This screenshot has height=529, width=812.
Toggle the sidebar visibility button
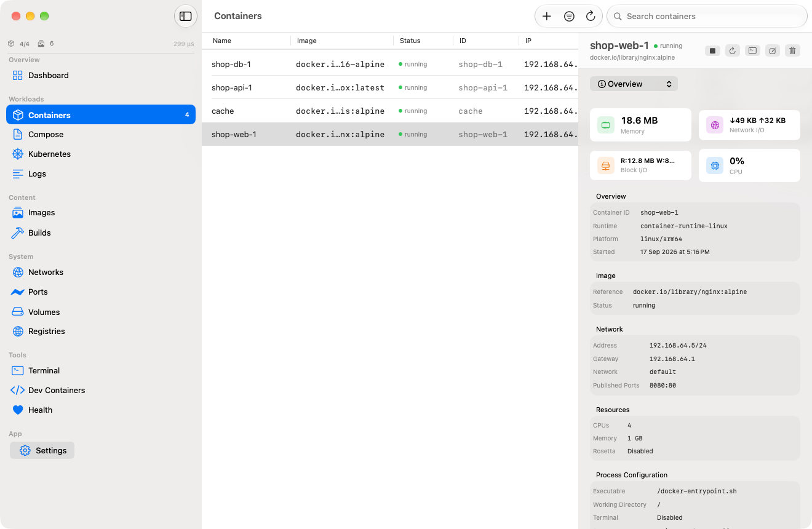tap(186, 16)
